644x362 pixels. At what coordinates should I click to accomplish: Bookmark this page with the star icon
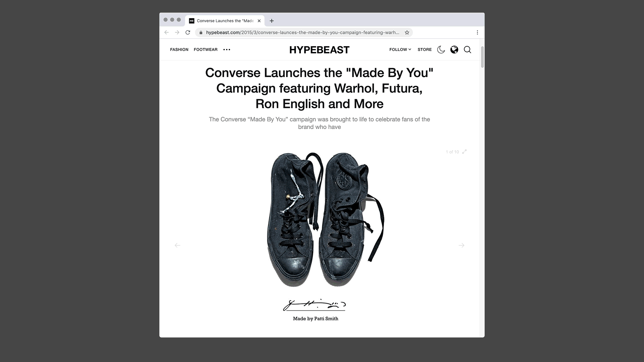point(407,33)
